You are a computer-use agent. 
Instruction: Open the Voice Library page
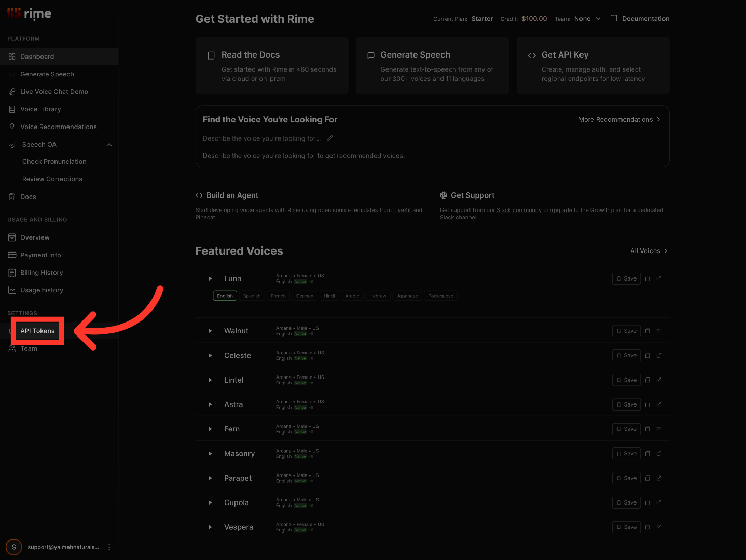tap(59, 109)
